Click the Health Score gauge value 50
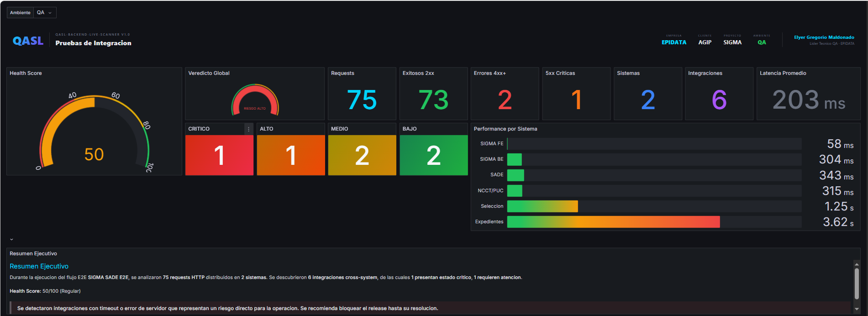 pyautogui.click(x=94, y=154)
